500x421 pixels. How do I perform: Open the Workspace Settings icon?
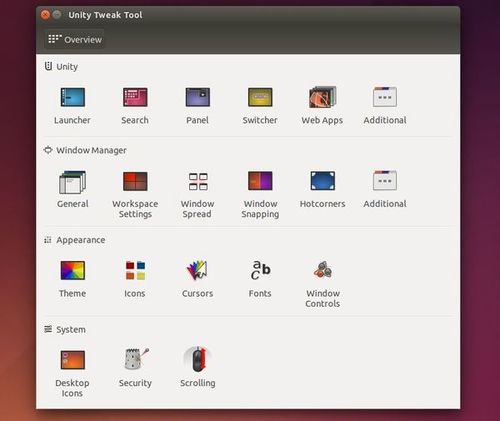(135, 181)
